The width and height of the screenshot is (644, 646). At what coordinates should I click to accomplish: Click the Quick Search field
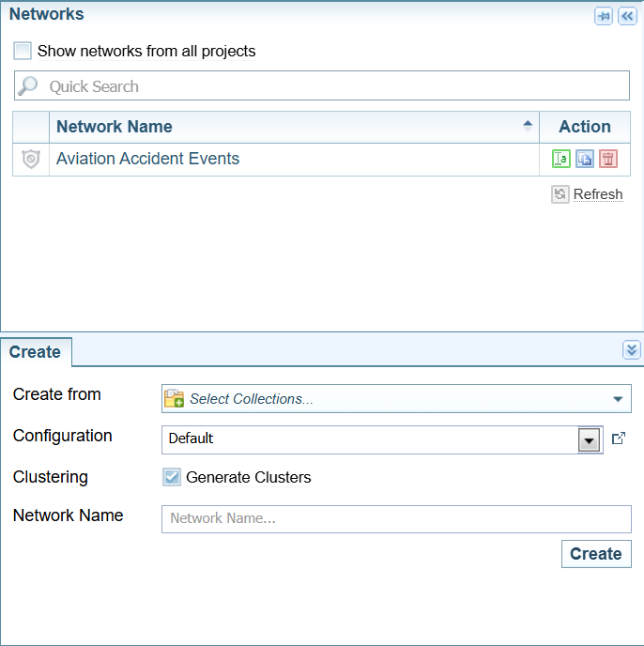tap(322, 86)
